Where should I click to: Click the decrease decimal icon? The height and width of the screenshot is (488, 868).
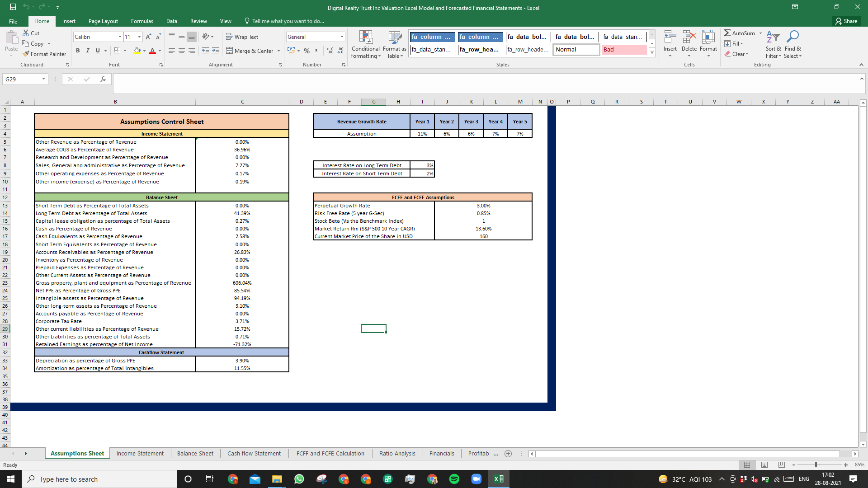(x=340, y=51)
